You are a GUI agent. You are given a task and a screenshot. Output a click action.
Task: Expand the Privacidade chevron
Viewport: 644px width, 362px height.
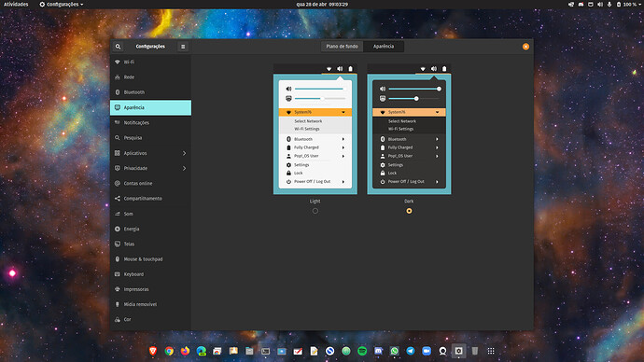coord(184,168)
